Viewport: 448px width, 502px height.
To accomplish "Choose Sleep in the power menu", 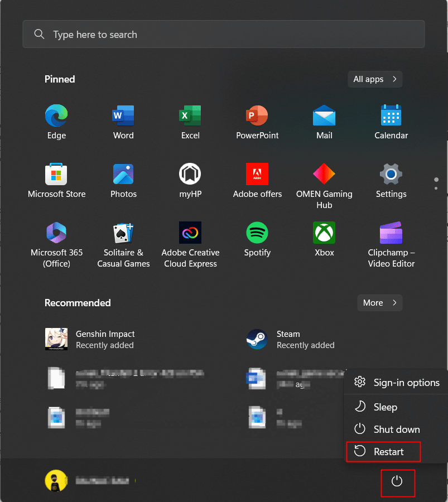I will (397, 407).
